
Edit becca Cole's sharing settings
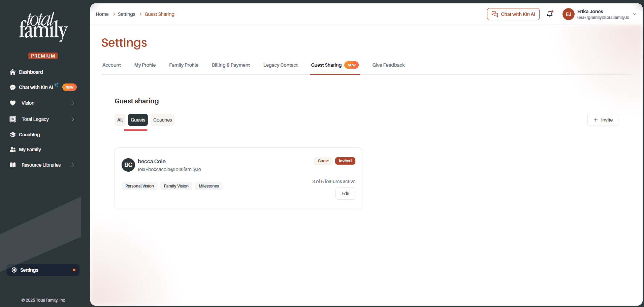point(345,194)
